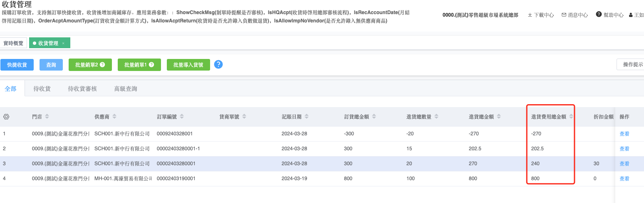Sort the table by 門店 column
The height and width of the screenshot is (203, 644).
pos(47,117)
